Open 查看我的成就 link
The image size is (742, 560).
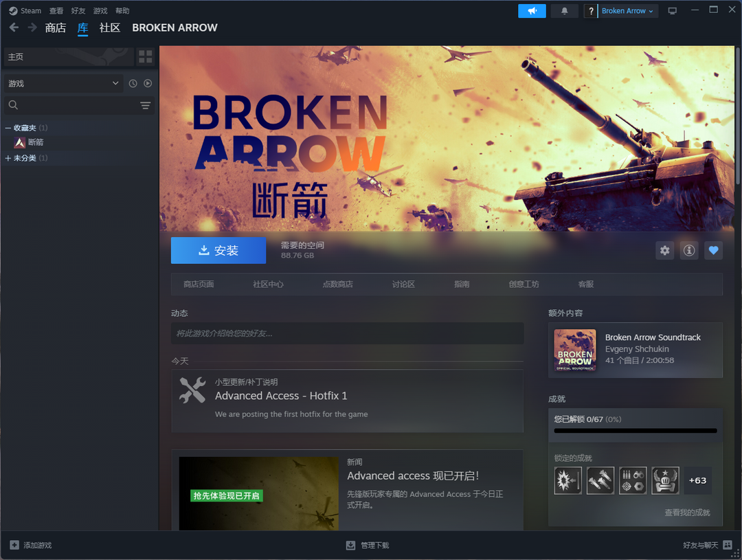click(687, 513)
